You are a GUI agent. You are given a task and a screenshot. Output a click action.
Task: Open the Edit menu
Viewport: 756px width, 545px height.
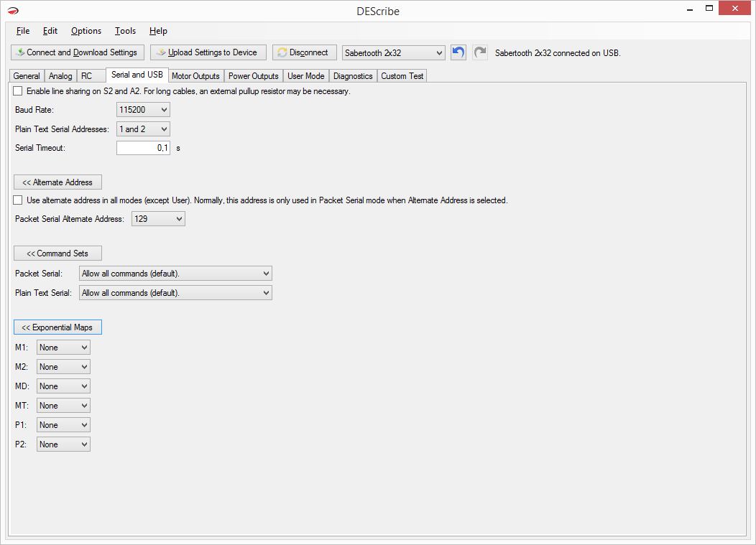pyautogui.click(x=50, y=31)
